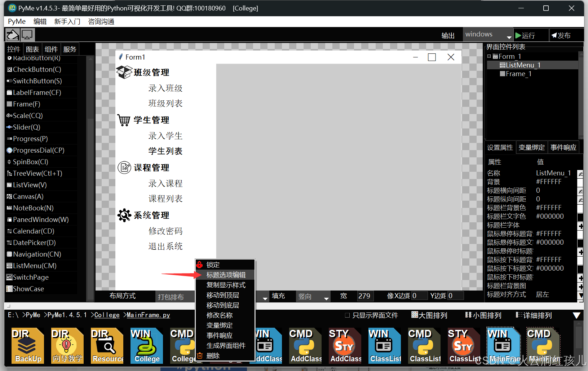Select the SwitchPage widget
The width and height of the screenshot is (588, 371).
[28, 277]
